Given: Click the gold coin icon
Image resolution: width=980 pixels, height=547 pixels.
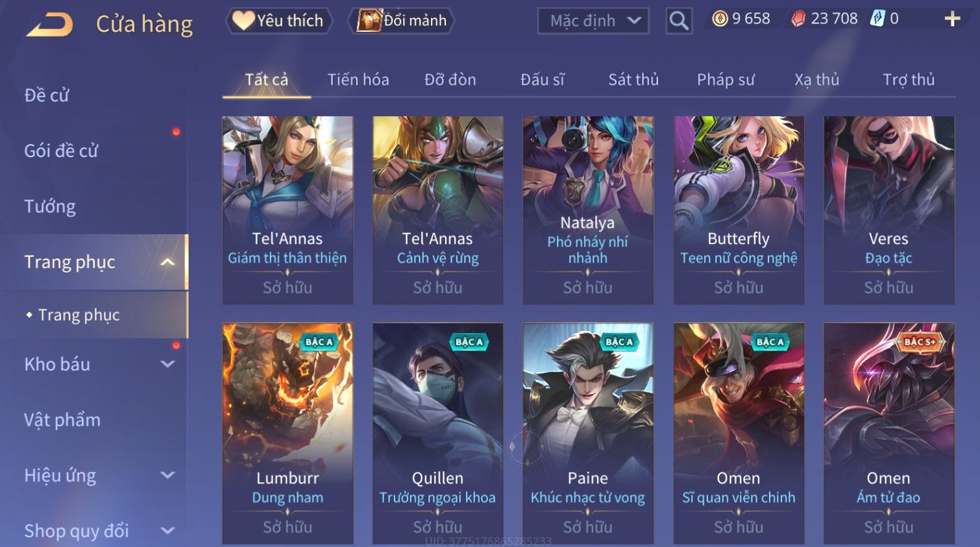Looking at the screenshot, I should coord(720,19).
